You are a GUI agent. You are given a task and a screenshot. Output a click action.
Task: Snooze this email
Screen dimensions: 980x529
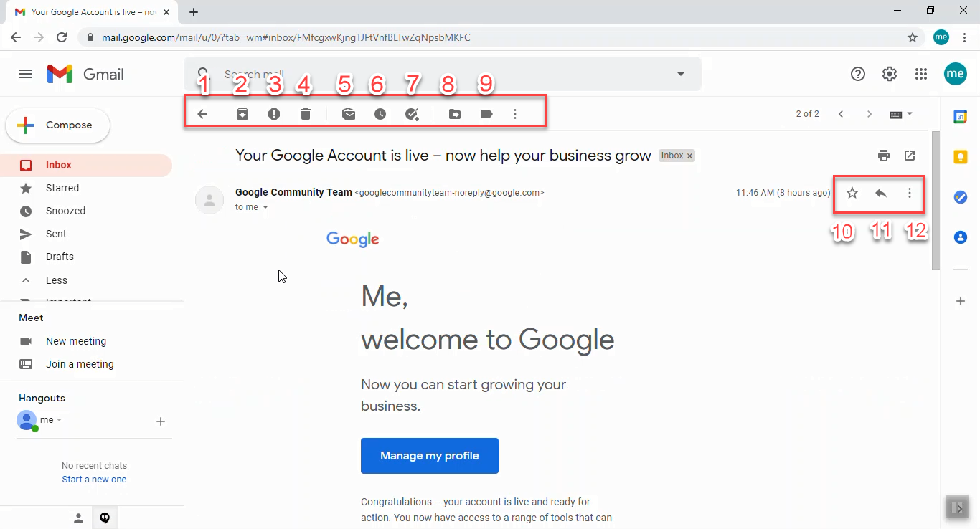380,113
